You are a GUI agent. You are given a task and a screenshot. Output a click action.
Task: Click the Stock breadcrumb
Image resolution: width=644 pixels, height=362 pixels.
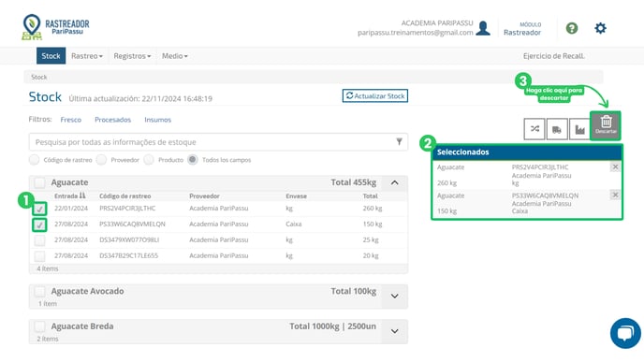tap(39, 77)
